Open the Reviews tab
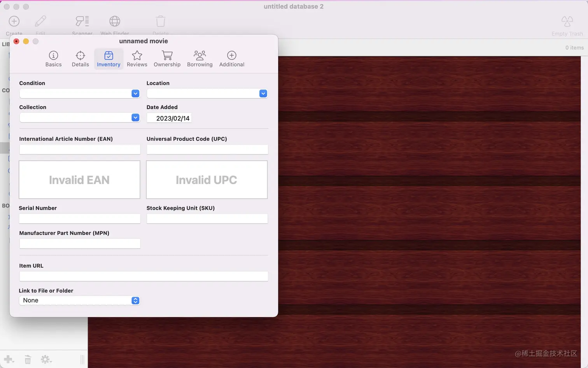 coord(137,59)
